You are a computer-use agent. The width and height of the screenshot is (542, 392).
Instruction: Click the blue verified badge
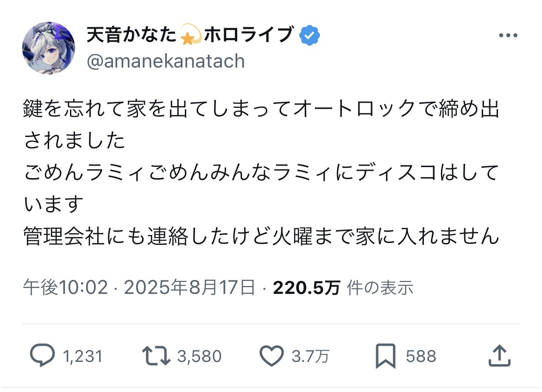tap(310, 35)
